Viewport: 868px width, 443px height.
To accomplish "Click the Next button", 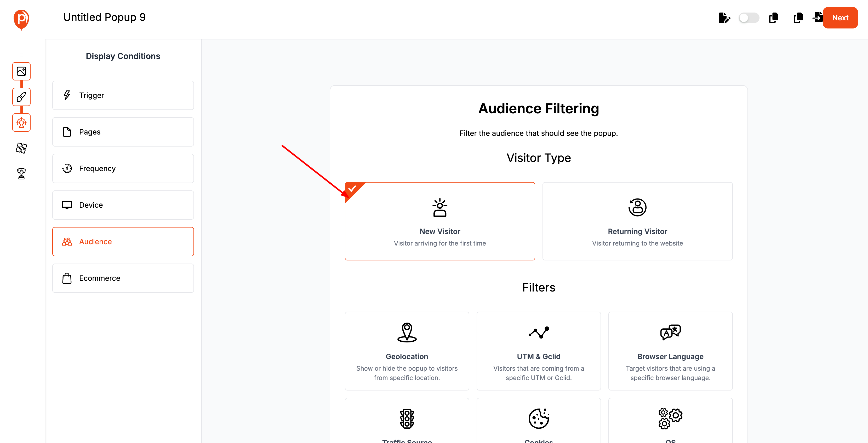I will 840,18.
